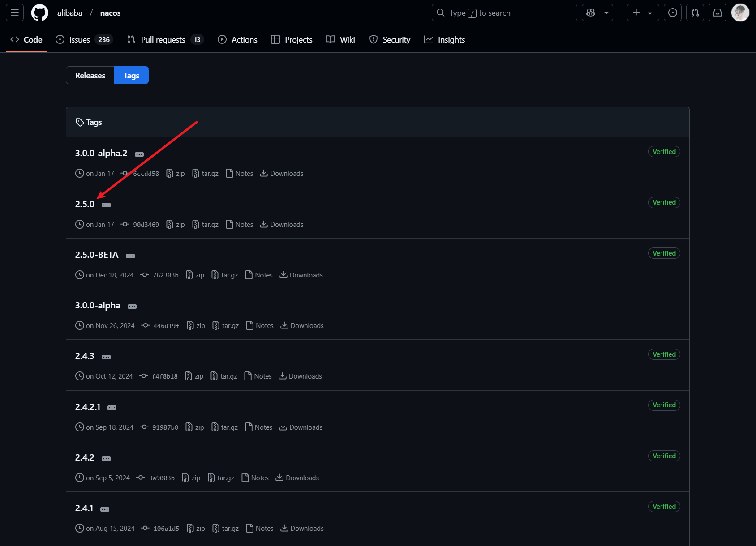This screenshot has width=756, height=546.
Task: Open the pull requests shortcut icon in header
Action: [695, 13]
